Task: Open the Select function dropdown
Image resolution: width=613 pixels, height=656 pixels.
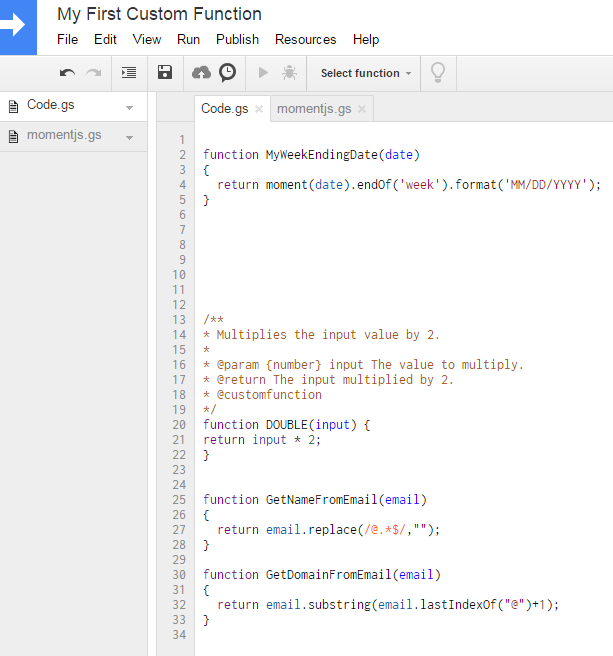Action: (x=366, y=73)
